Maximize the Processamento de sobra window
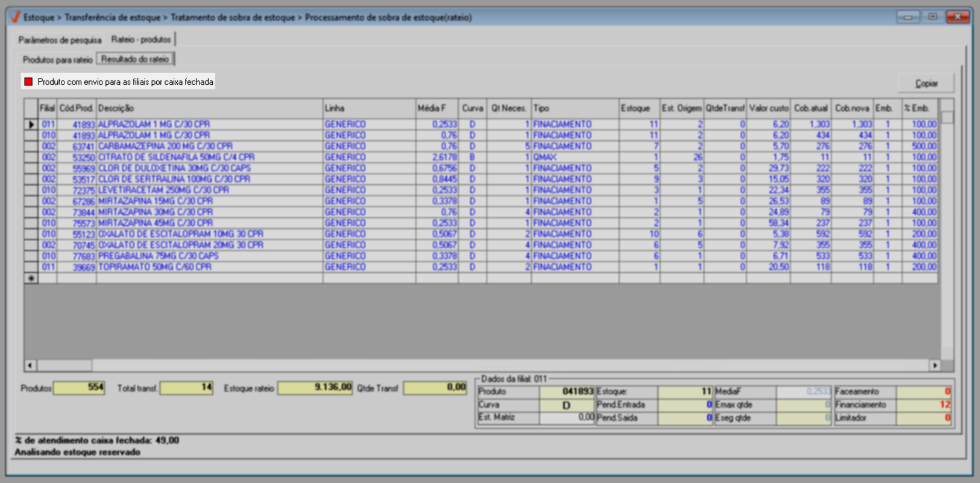 [933, 17]
